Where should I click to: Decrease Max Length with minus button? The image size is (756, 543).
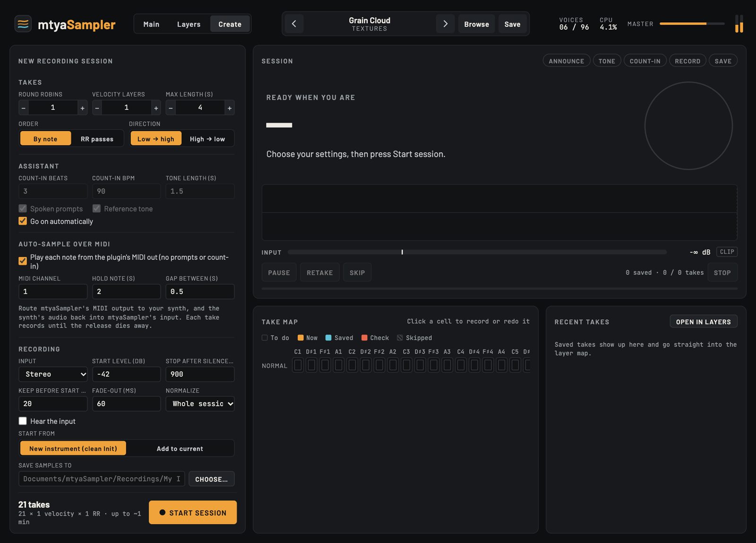click(x=171, y=108)
